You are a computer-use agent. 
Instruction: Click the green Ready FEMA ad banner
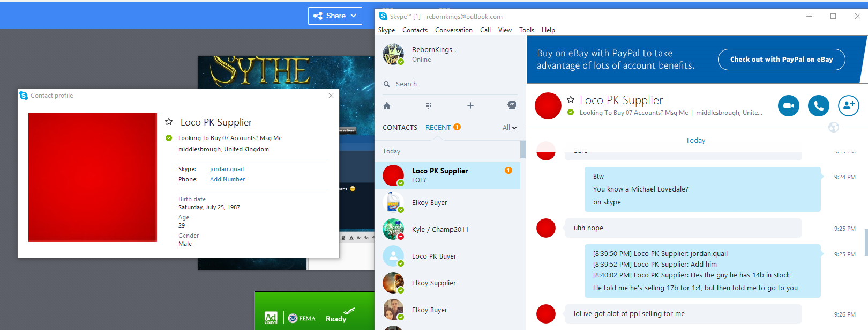click(315, 311)
